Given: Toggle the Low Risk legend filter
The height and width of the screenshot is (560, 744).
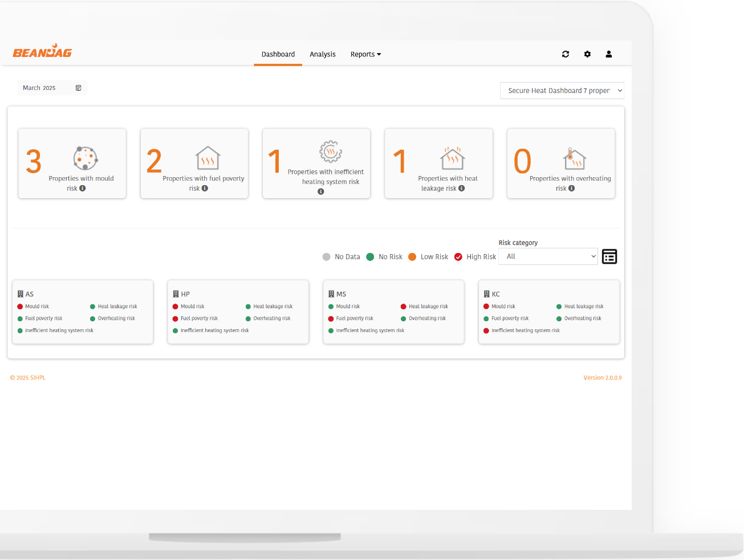Looking at the screenshot, I should pos(412,257).
